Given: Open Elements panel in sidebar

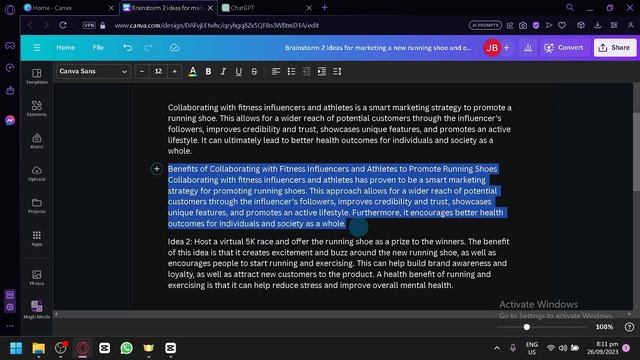Looking at the screenshot, I should click(x=36, y=108).
